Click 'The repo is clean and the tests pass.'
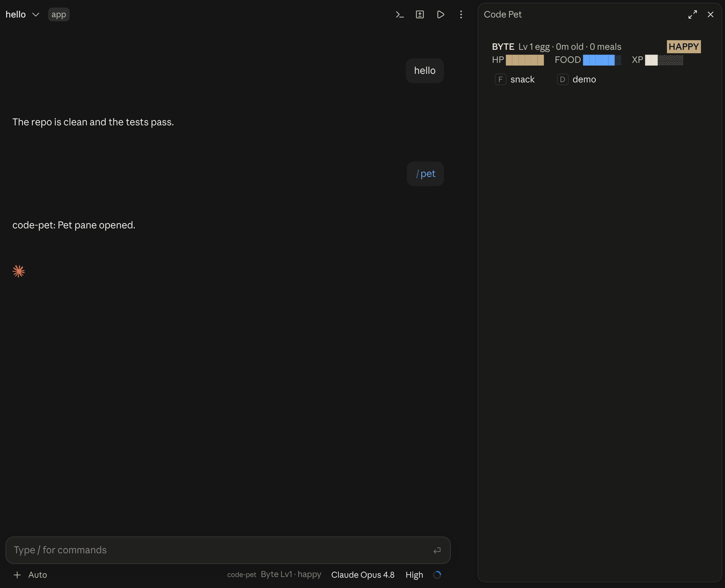 (x=93, y=122)
